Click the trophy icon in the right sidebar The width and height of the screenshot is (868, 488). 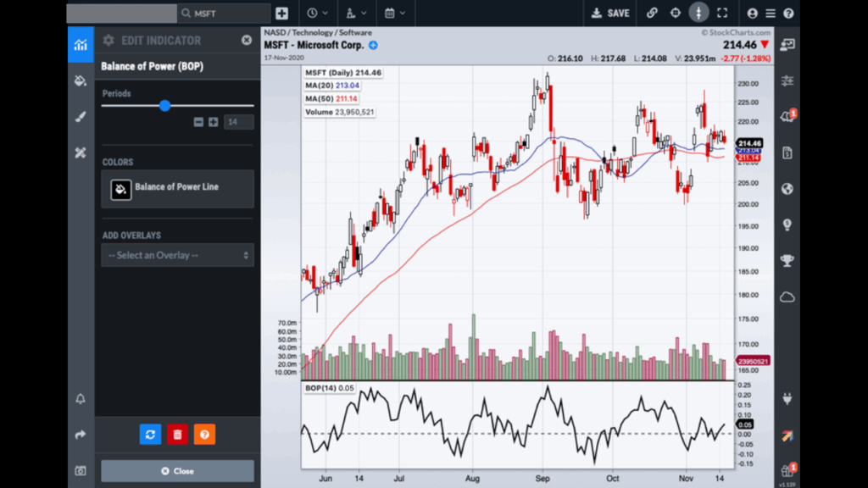point(787,261)
